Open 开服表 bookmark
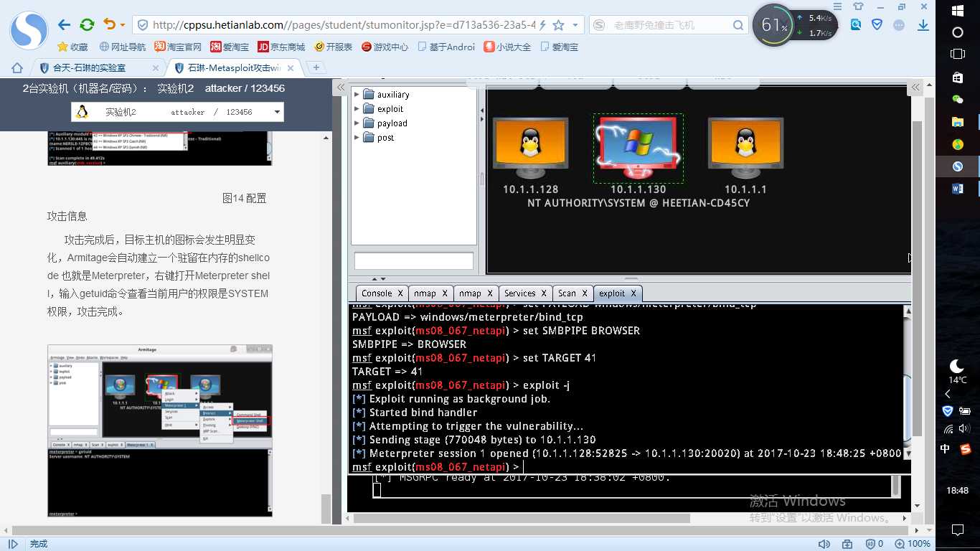The image size is (980, 551). coord(333,47)
